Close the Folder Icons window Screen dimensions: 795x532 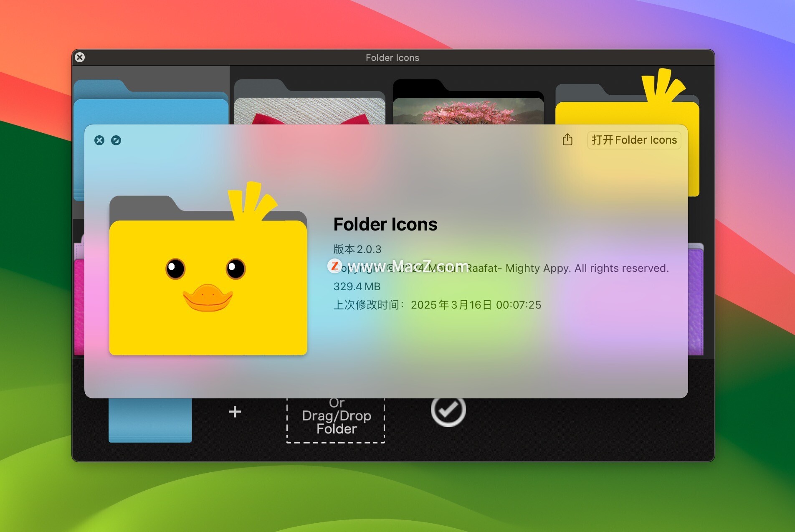[80, 57]
